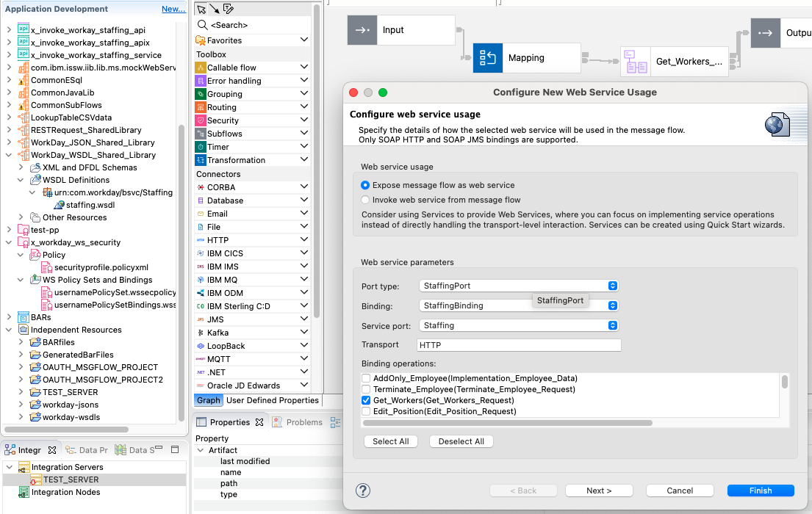Click the Routing category icon
The height and width of the screenshot is (514, 812).
point(201,107)
